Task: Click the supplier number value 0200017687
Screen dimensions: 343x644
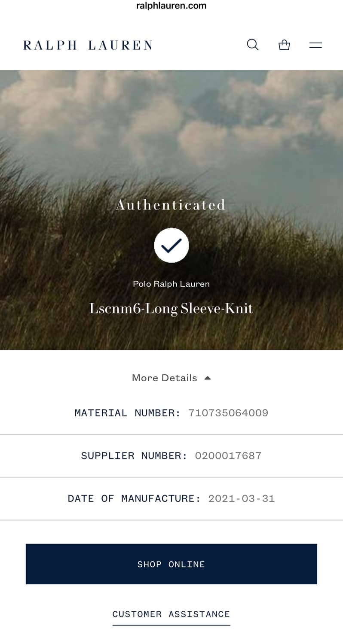Action: tap(228, 456)
